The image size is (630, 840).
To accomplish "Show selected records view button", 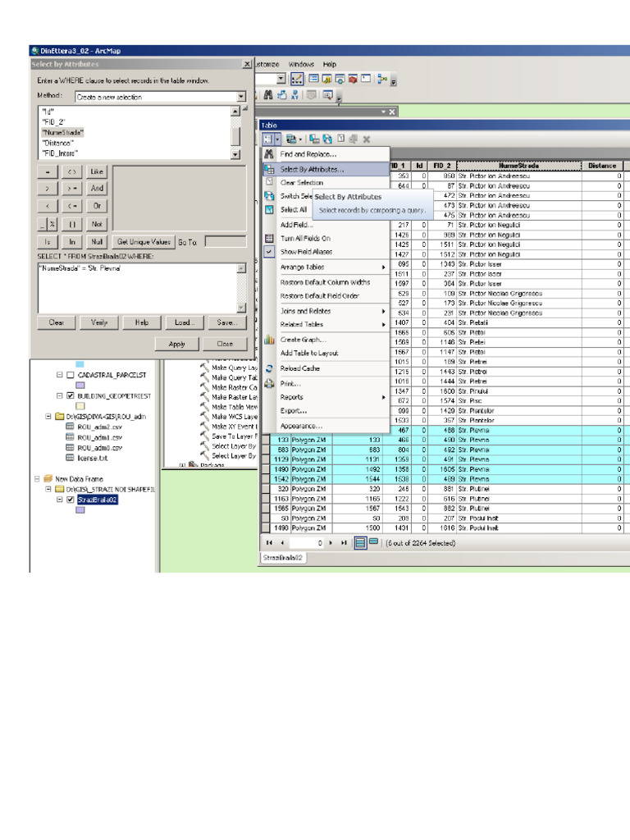I will pyautogui.click(x=373, y=542).
